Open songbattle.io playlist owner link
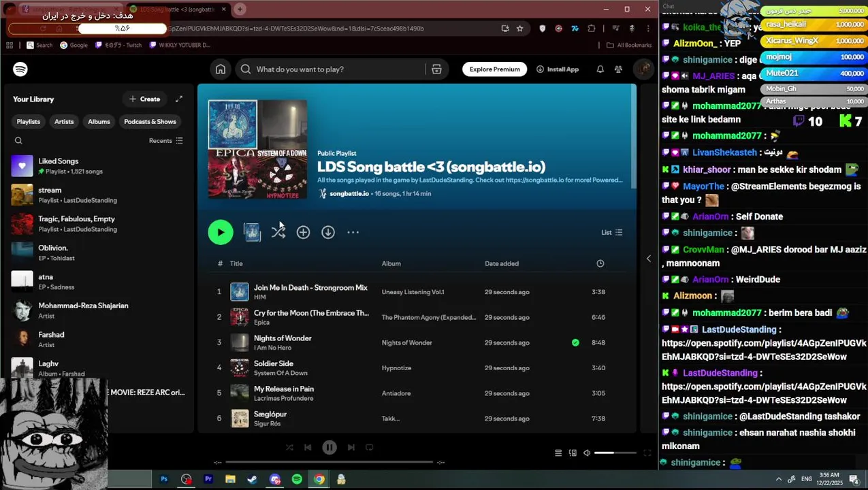 (349, 193)
